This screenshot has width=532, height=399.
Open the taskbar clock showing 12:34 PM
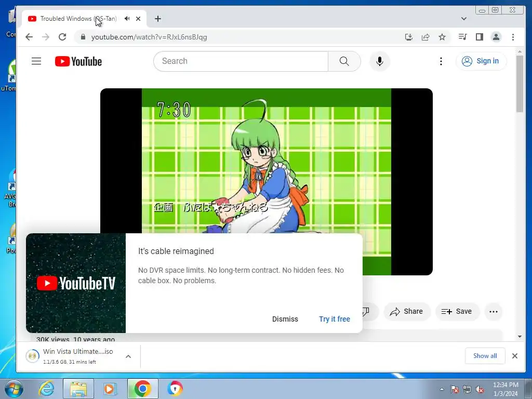click(x=506, y=389)
